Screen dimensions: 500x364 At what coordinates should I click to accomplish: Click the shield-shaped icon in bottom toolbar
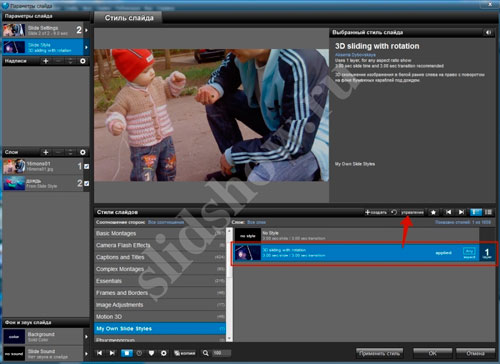click(x=151, y=353)
